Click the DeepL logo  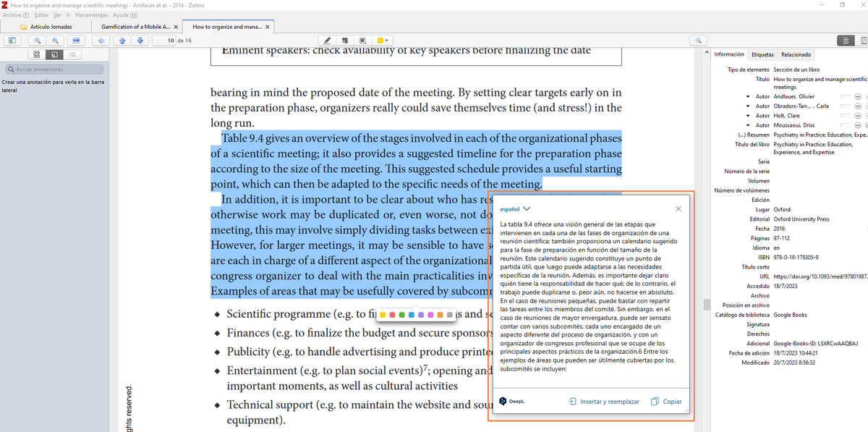pos(511,402)
